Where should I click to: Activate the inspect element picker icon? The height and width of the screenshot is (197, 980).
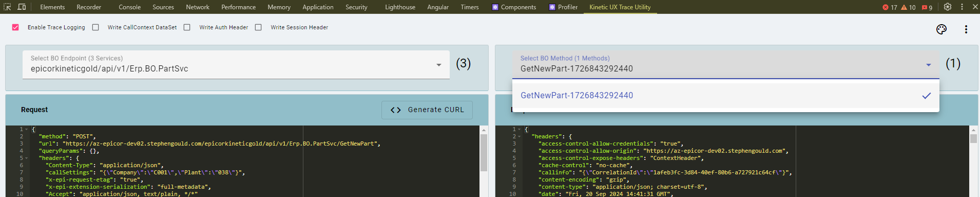[7, 7]
